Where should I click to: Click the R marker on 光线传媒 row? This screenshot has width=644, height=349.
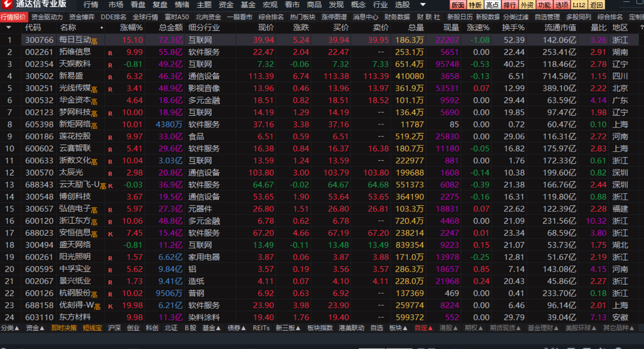(x=110, y=89)
